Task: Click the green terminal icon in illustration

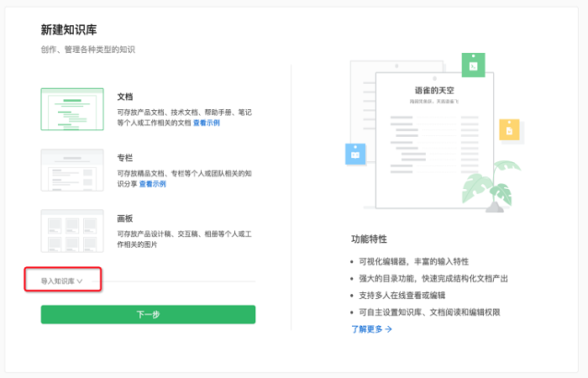Action: (473, 66)
